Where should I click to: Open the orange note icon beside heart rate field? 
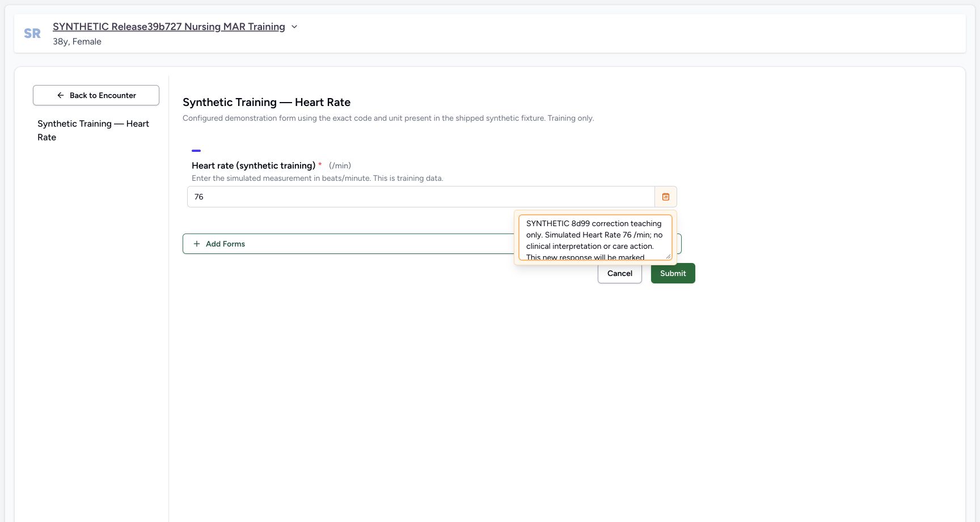[x=666, y=197]
